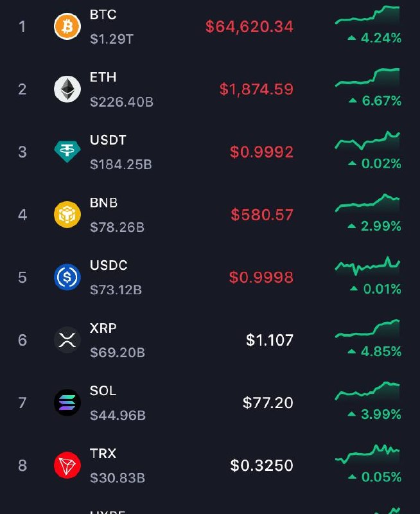View USDC sparkline chart thumbnail

point(367,266)
